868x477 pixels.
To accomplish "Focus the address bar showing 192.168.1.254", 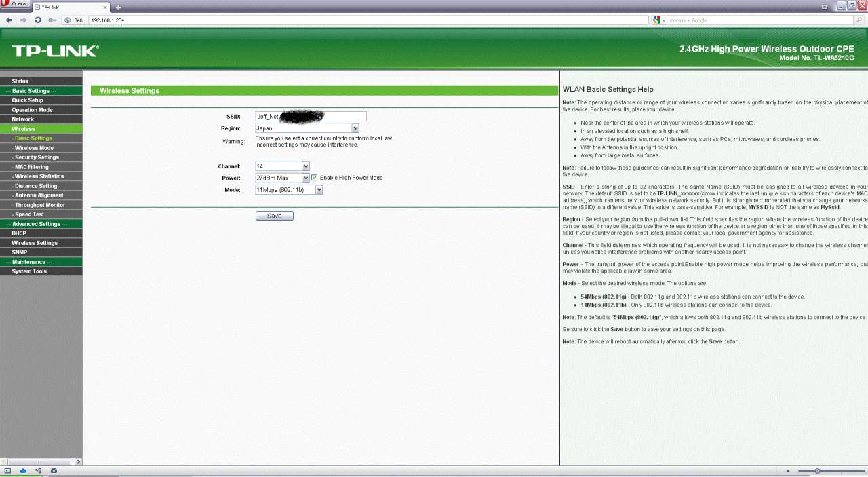I will (367, 20).
